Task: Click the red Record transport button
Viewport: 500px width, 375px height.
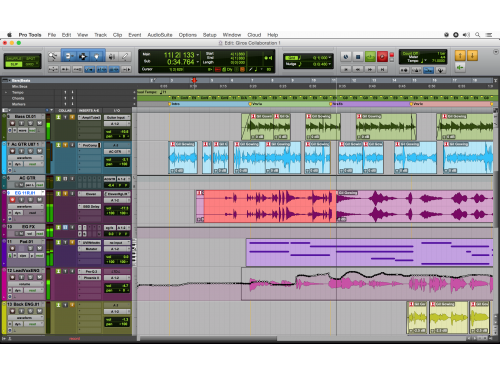Action: 382,57
